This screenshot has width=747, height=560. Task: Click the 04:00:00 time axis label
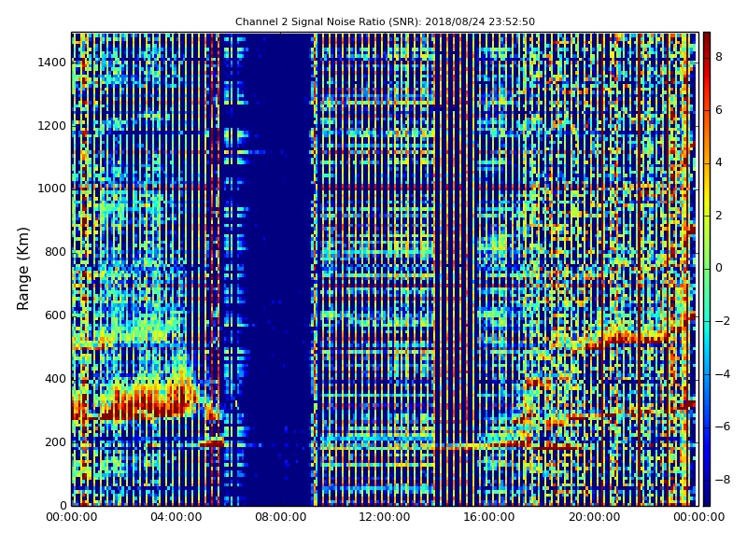[176, 517]
